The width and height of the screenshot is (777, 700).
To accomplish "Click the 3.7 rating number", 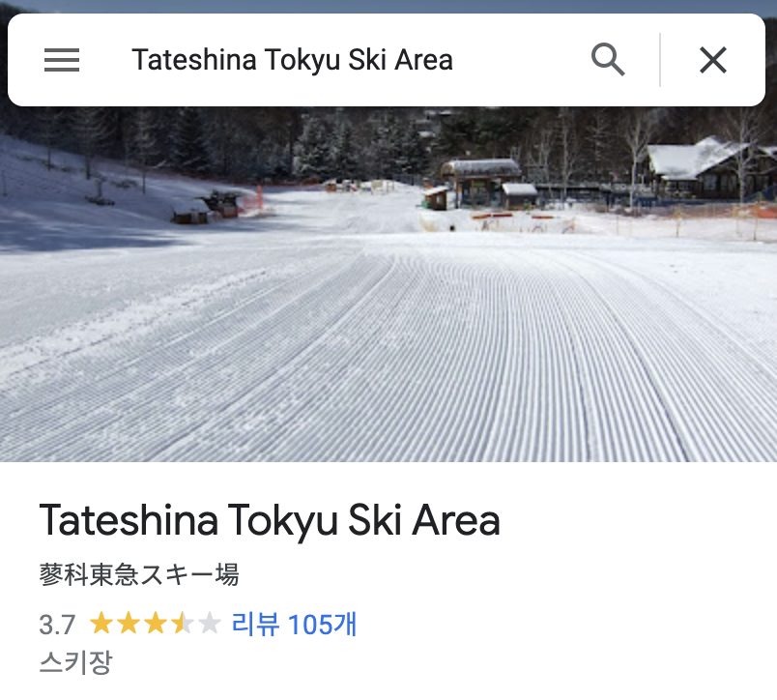I will (x=57, y=625).
